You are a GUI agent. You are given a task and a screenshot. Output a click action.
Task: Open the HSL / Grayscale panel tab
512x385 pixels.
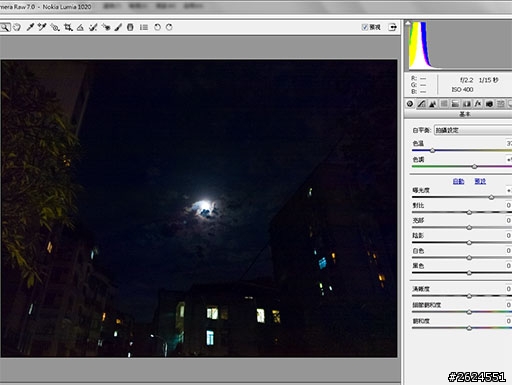click(x=444, y=104)
